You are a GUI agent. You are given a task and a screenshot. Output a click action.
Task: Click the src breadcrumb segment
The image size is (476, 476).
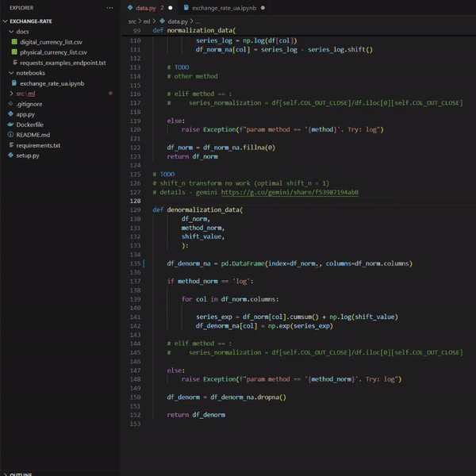[x=132, y=21]
